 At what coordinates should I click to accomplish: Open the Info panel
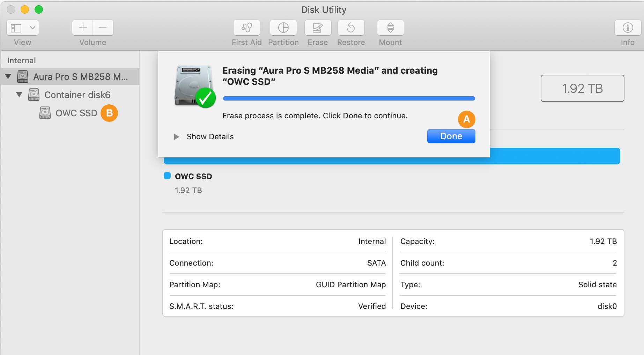click(x=627, y=28)
